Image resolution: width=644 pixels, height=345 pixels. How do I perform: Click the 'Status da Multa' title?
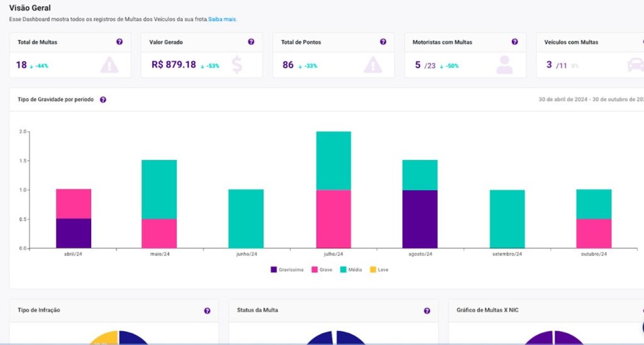(257, 310)
